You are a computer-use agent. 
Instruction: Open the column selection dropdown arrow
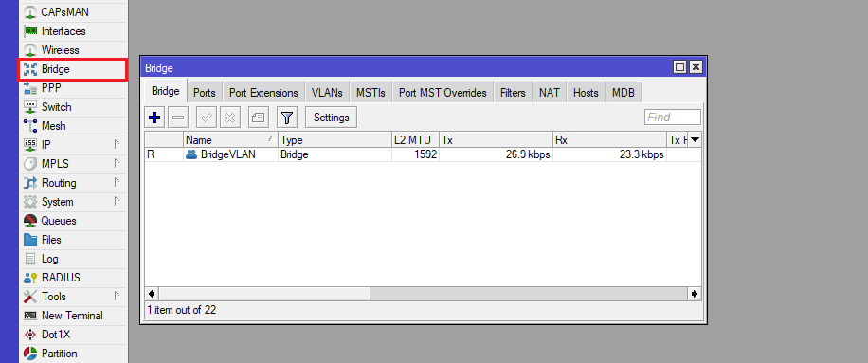695,140
